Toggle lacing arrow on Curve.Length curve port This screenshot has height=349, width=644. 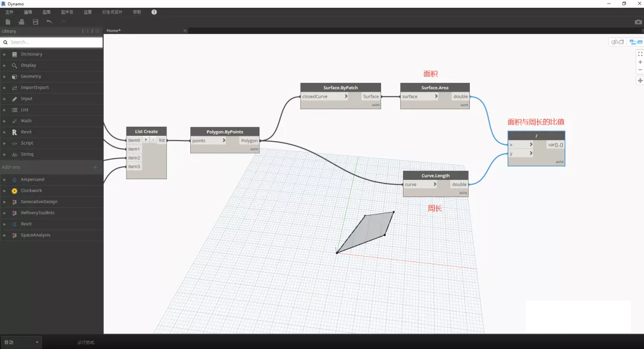435,185
